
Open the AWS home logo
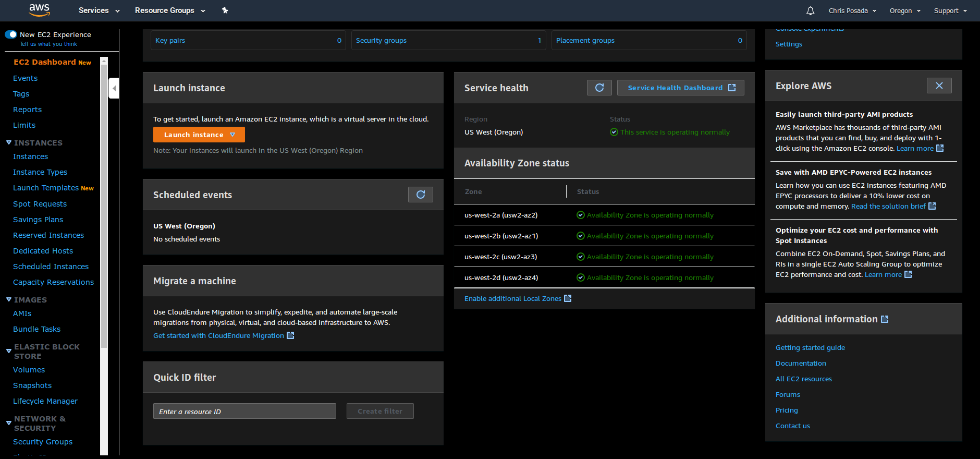pyautogui.click(x=39, y=10)
